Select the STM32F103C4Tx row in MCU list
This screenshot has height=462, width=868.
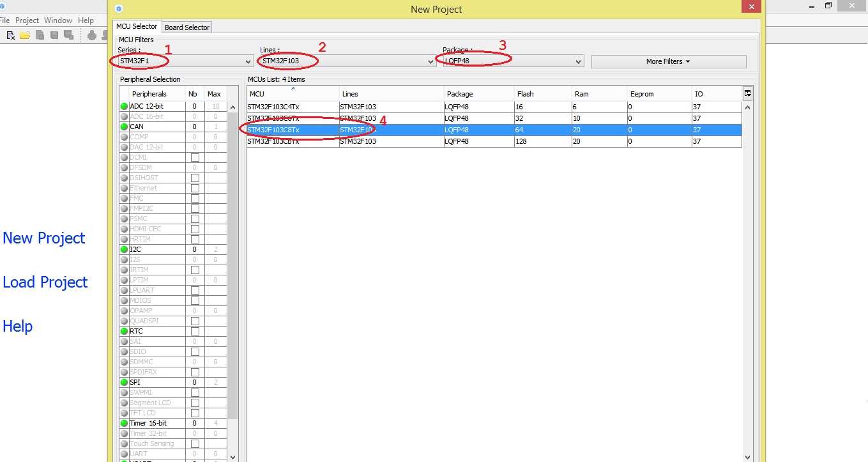tap(494, 107)
